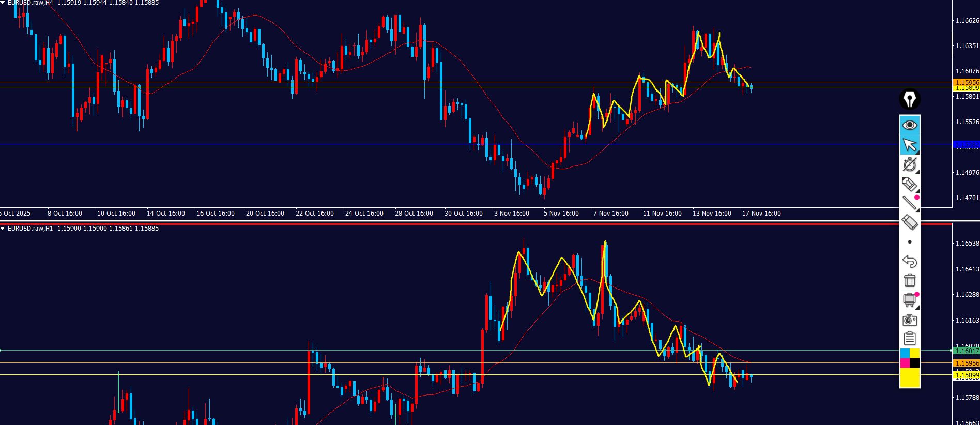Take a screenshot with the camera icon
The width and height of the screenshot is (980, 425).
coord(909,320)
